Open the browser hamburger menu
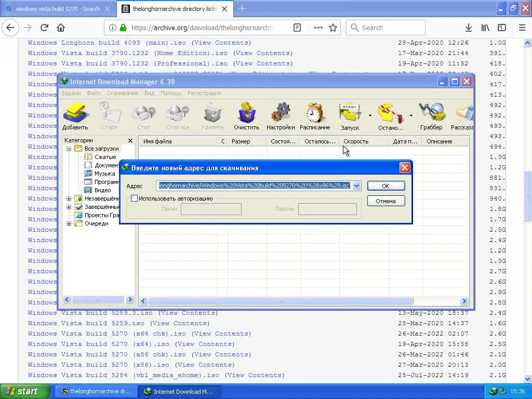The image size is (532, 399). pyautogui.click(x=522, y=28)
